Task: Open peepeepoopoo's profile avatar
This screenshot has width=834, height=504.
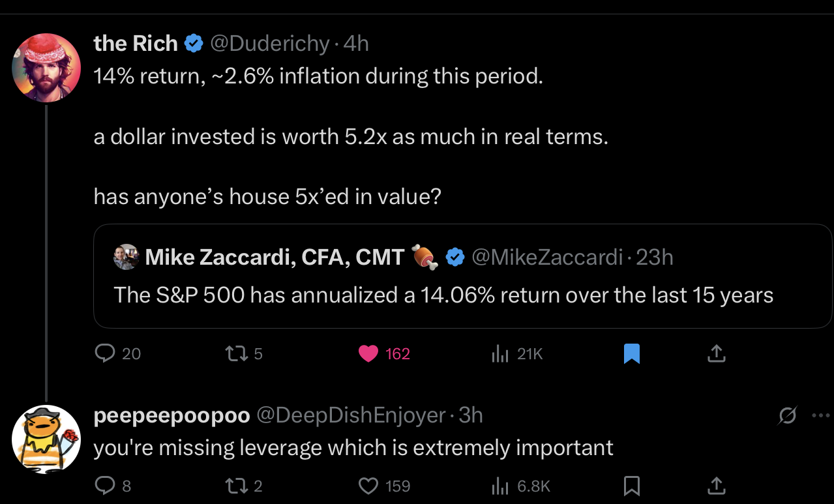Action: 46,439
